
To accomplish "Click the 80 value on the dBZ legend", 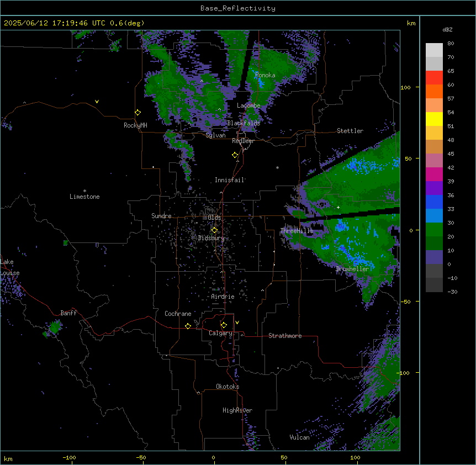I will [x=451, y=44].
